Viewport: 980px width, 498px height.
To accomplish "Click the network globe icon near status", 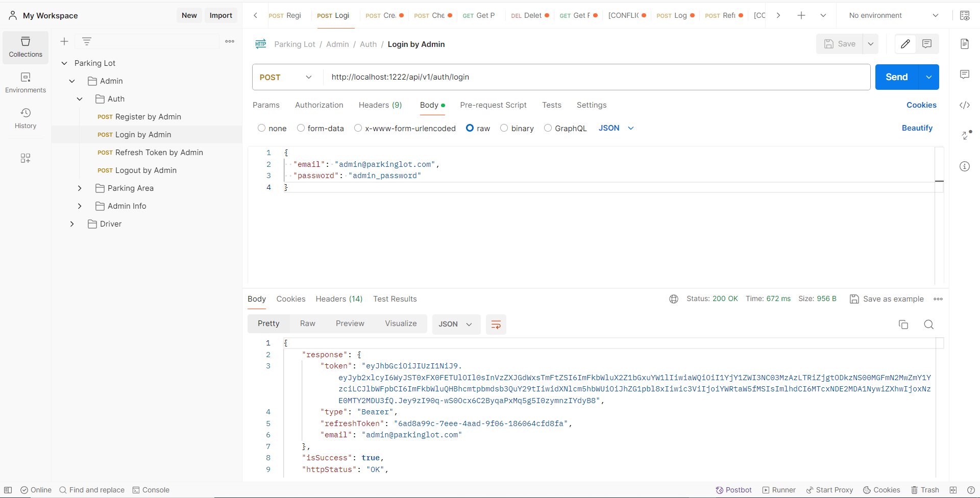I will point(674,299).
